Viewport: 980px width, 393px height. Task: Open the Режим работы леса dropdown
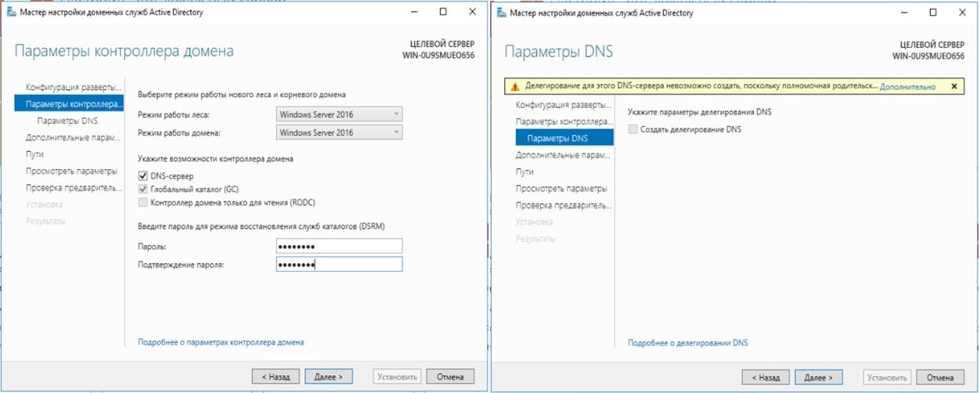[340, 114]
